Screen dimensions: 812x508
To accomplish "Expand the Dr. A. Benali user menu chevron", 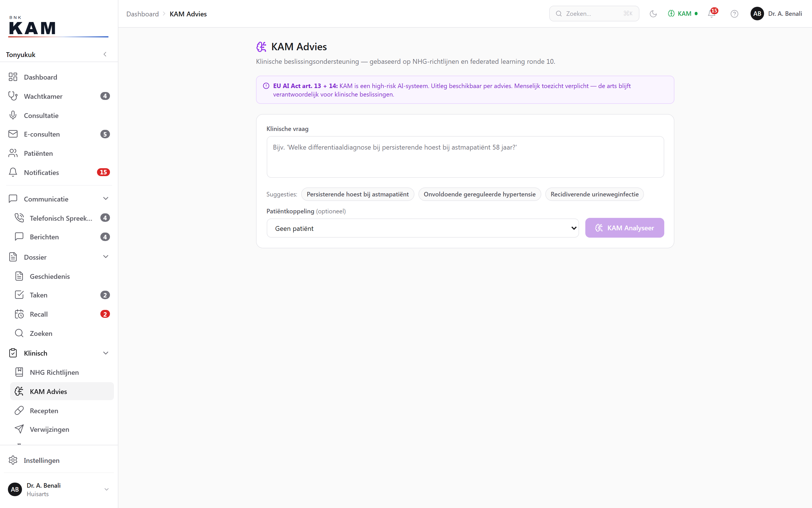I will [106, 490].
